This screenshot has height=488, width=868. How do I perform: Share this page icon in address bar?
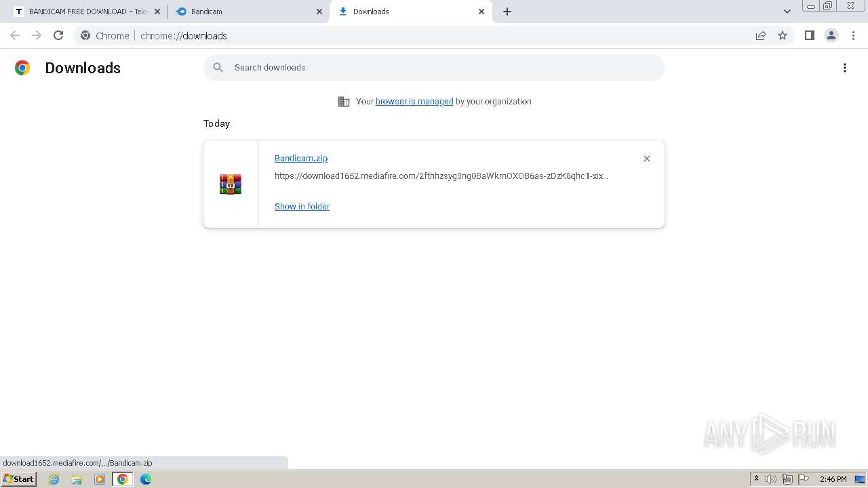[761, 35]
